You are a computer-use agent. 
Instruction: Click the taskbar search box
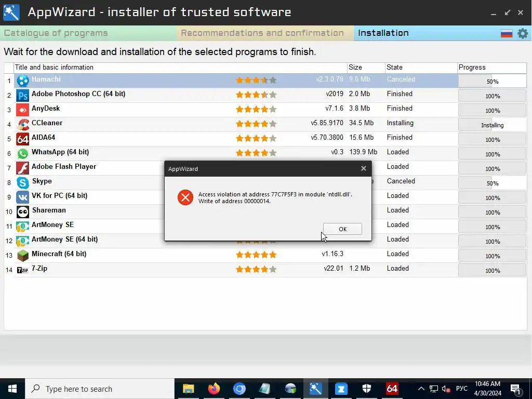coord(100,389)
